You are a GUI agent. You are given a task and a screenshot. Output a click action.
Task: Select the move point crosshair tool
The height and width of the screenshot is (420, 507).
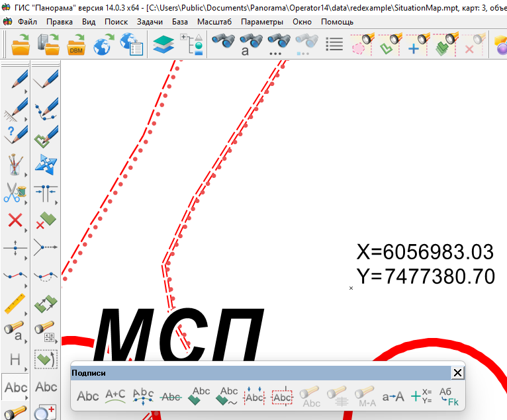coord(15,248)
